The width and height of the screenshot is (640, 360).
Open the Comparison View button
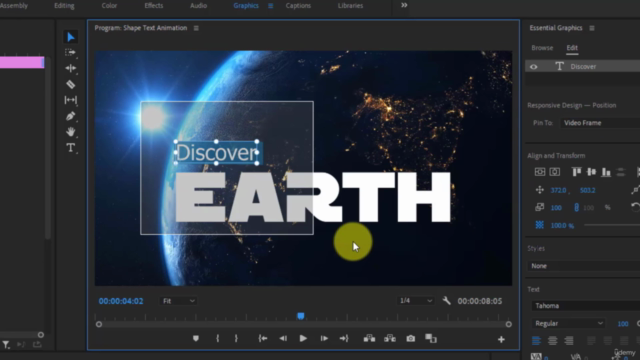pos(431,338)
